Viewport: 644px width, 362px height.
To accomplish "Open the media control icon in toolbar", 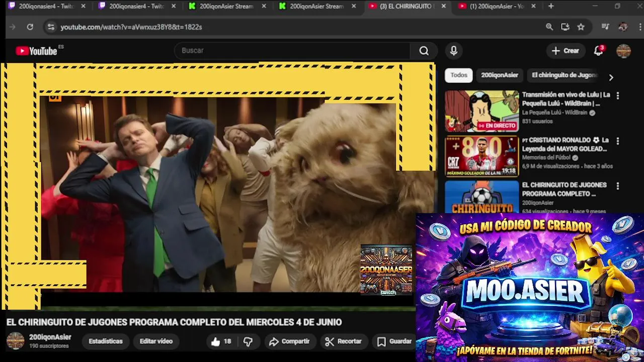I will (605, 27).
